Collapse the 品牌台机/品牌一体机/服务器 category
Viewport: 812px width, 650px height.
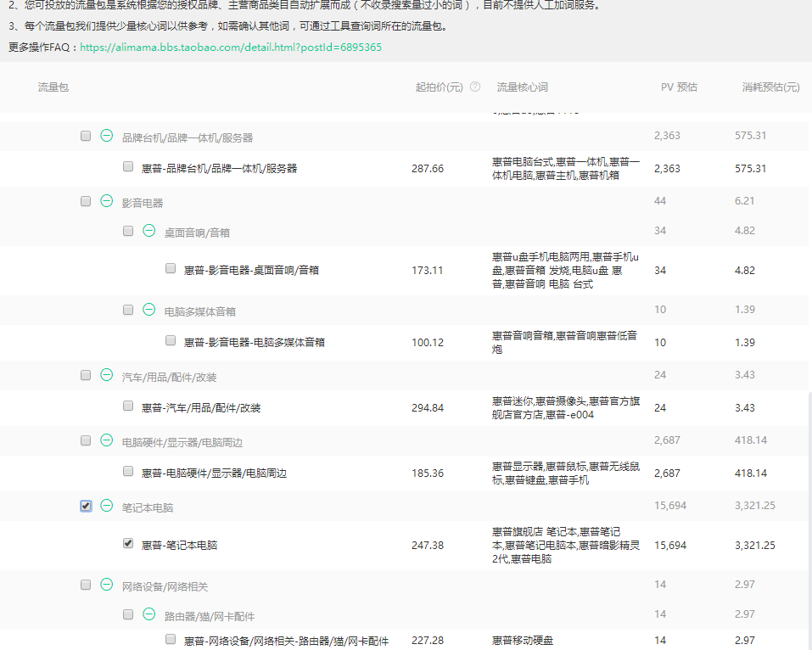pos(105,135)
